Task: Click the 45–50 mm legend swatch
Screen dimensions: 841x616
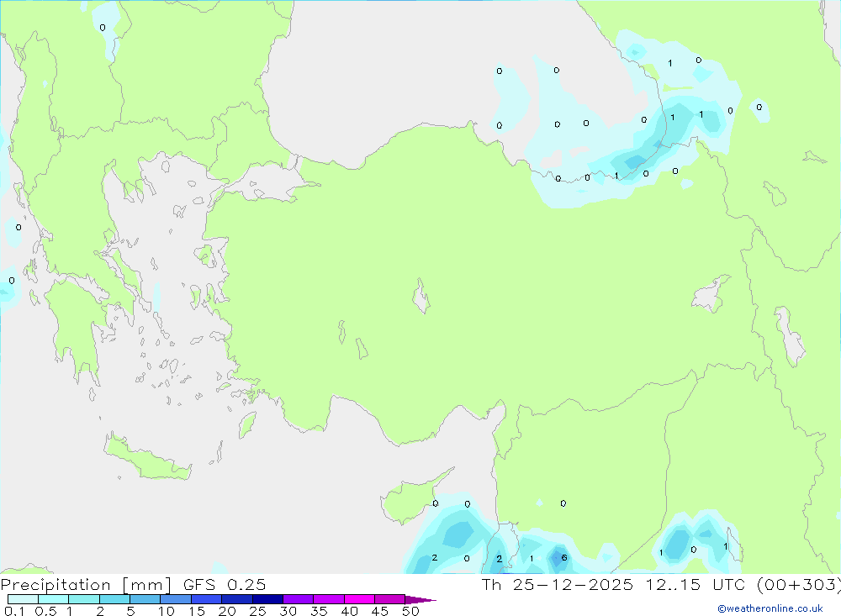Action: [389, 599]
